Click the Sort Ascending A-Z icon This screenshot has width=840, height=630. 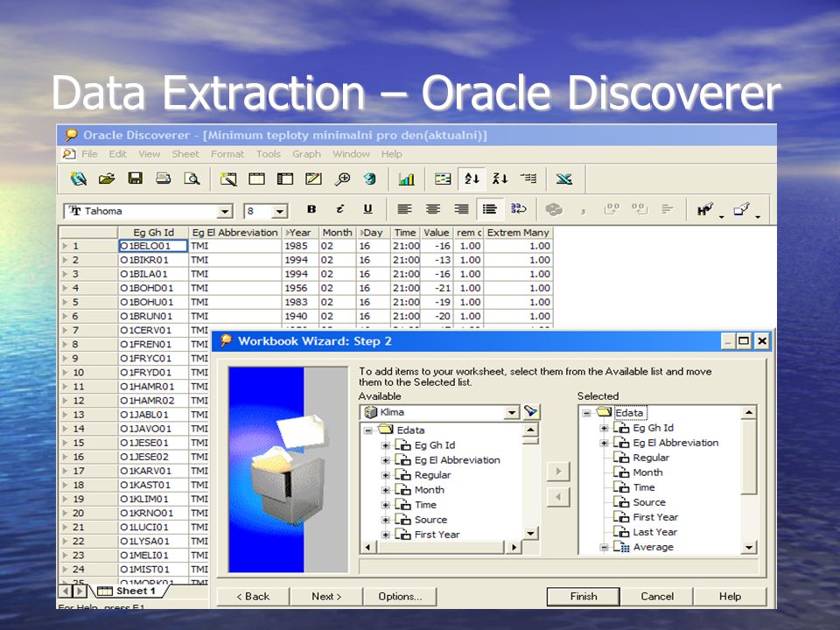coord(472,178)
